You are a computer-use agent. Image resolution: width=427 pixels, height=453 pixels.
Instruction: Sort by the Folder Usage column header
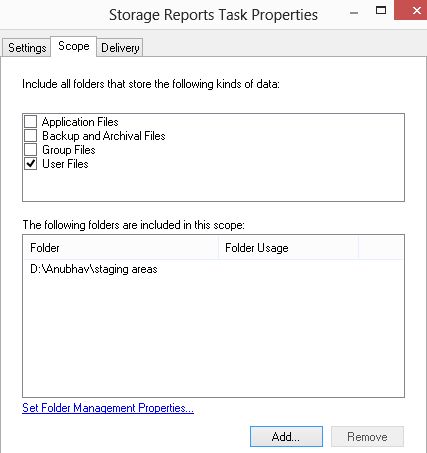pos(288,248)
